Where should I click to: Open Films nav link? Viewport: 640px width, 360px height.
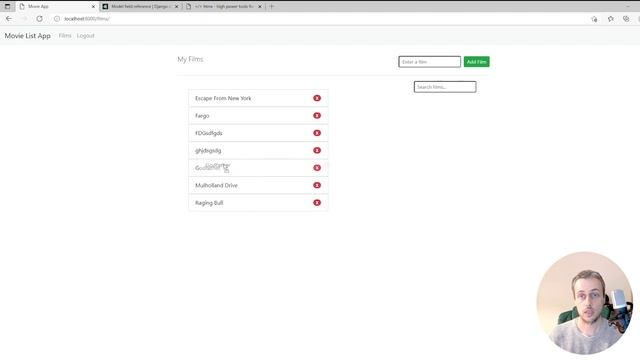[x=65, y=36]
